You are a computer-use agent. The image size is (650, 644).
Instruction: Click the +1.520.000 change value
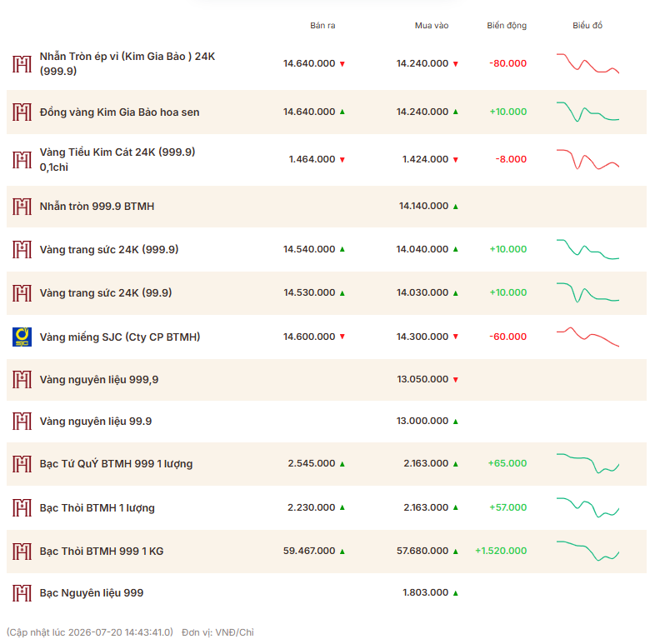click(x=501, y=551)
